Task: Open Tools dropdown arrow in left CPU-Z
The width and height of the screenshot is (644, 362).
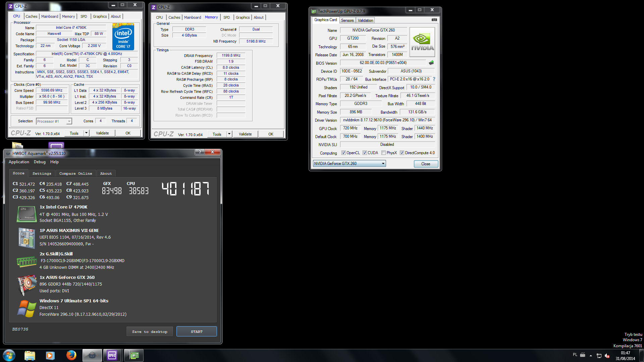Action: coord(86,133)
